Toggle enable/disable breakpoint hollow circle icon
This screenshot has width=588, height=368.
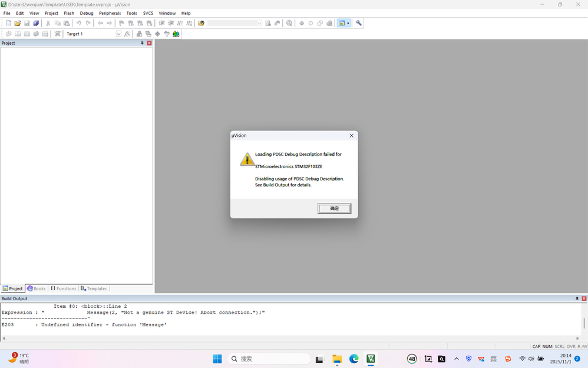pyautogui.click(x=311, y=23)
